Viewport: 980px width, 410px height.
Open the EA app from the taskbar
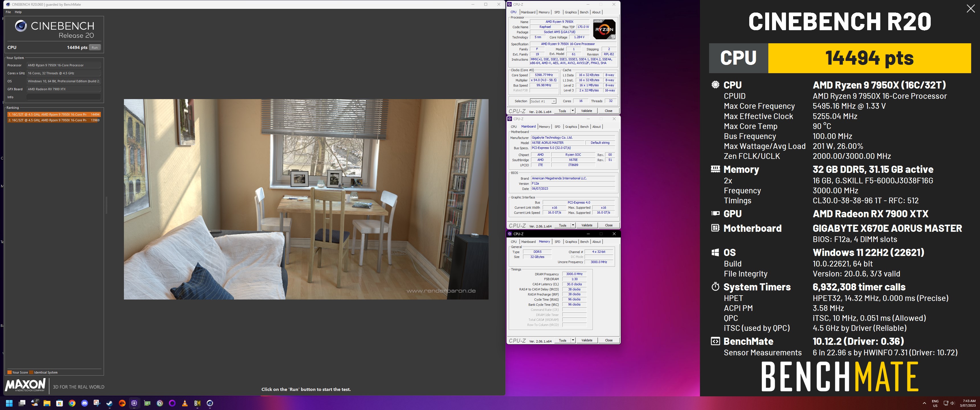point(122,403)
